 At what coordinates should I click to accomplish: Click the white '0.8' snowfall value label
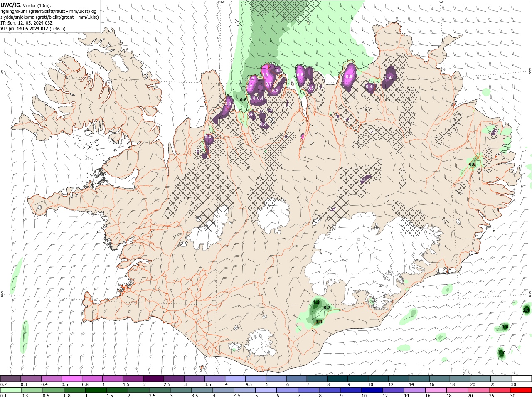pyautogui.click(x=300, y=75)
